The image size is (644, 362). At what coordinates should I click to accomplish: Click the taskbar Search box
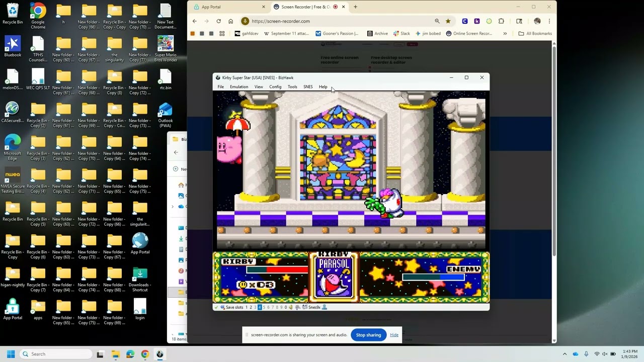pyautogui.click(x=55, y=354)
